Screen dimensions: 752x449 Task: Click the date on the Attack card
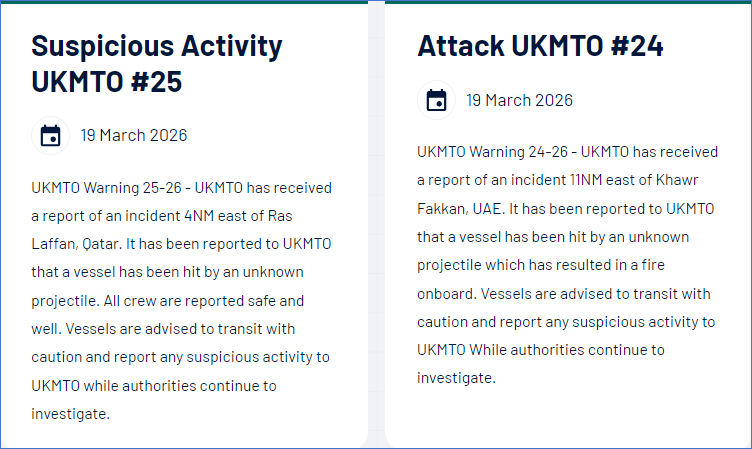point(519,100)
